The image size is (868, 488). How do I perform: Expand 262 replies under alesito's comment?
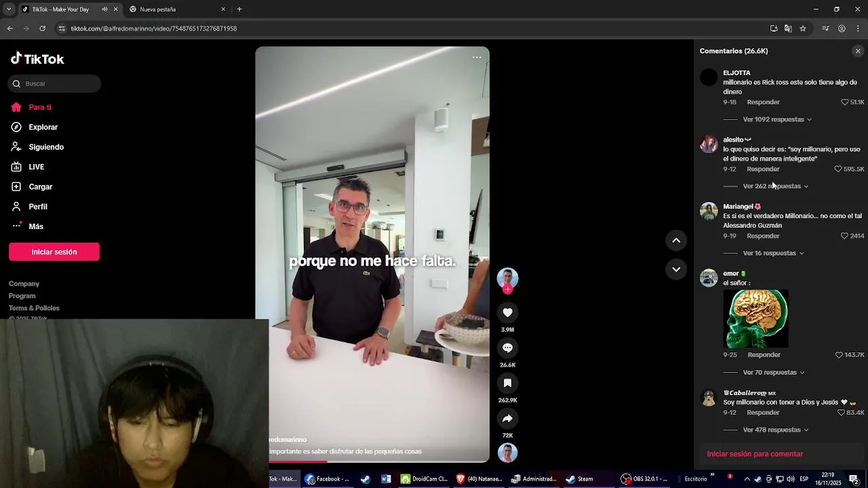776,186
